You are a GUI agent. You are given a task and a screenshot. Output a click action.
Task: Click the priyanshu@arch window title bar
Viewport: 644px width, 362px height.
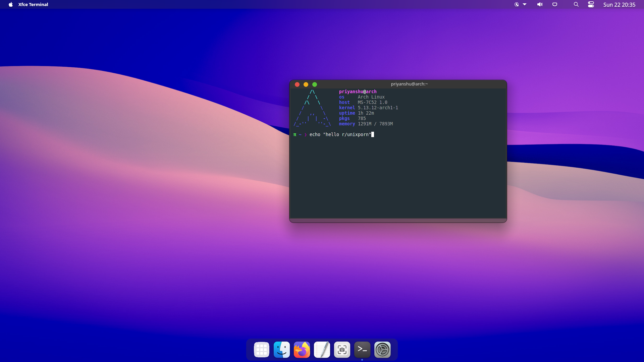pos(409,84)
